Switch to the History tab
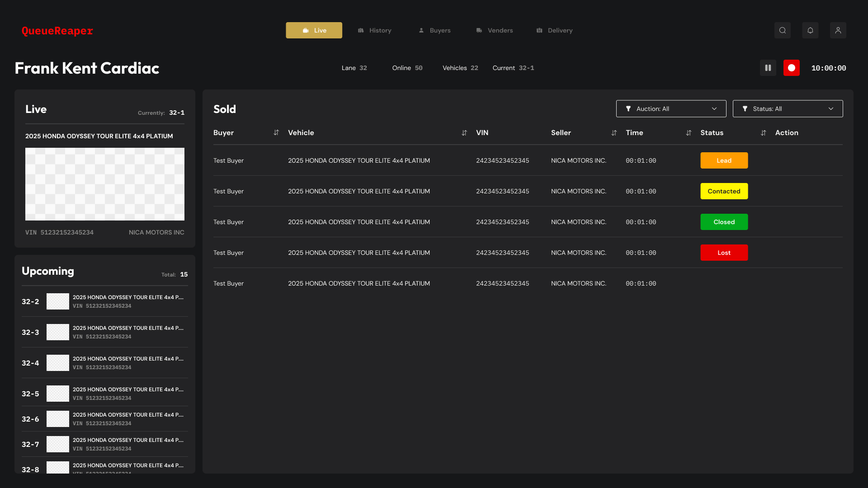 375,30
